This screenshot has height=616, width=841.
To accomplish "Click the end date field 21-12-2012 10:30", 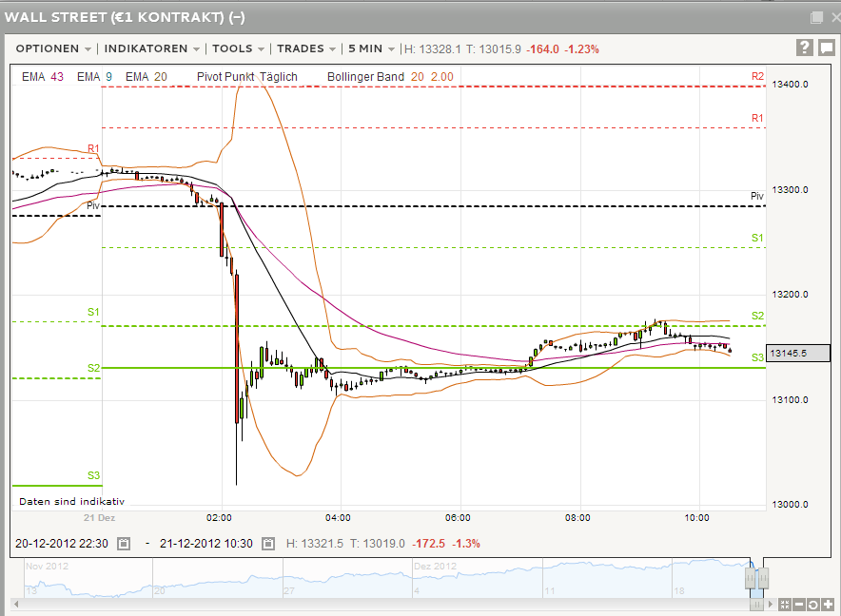I will pyautogui.click(x=205, y=544).
